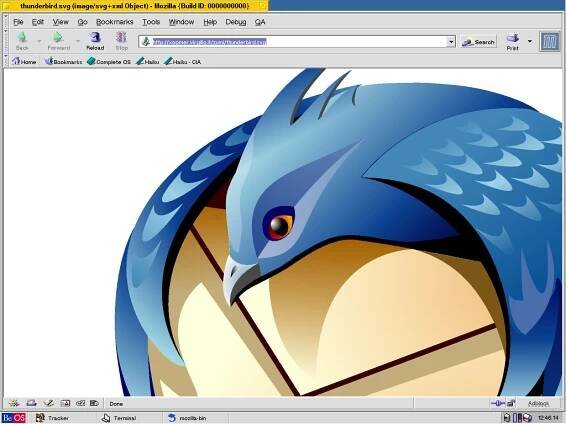
Task: Open the File menu
Action: tap(18, 22)
